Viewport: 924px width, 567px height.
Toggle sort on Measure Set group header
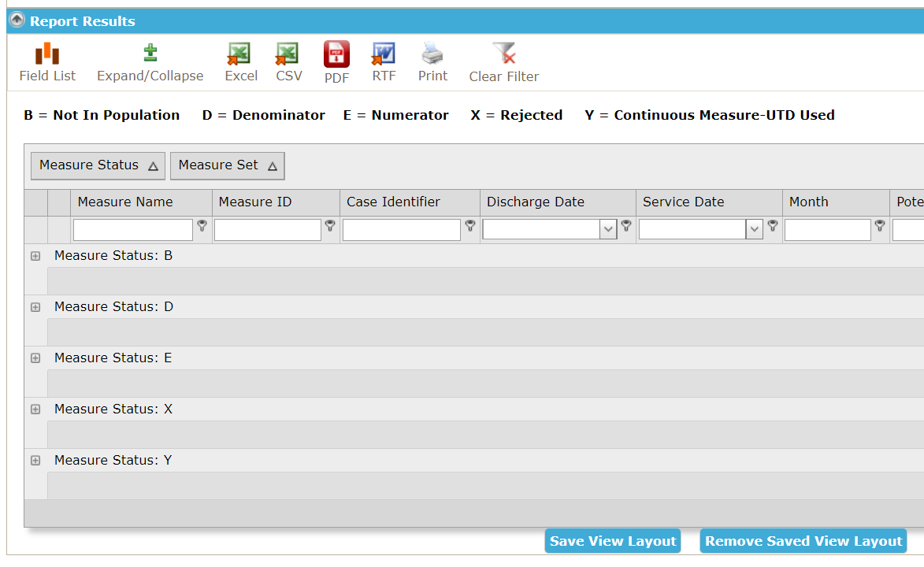coord(228,165)
